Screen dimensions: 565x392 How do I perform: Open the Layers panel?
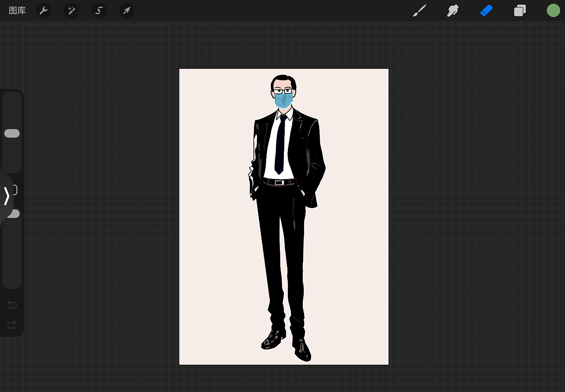pyautogui.click(x=520, y=11)
